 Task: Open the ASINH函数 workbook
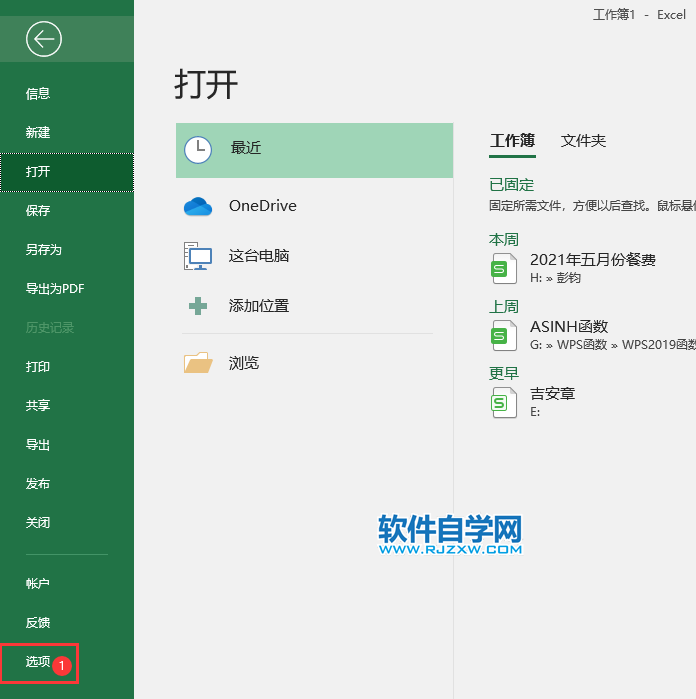(569, 327)
